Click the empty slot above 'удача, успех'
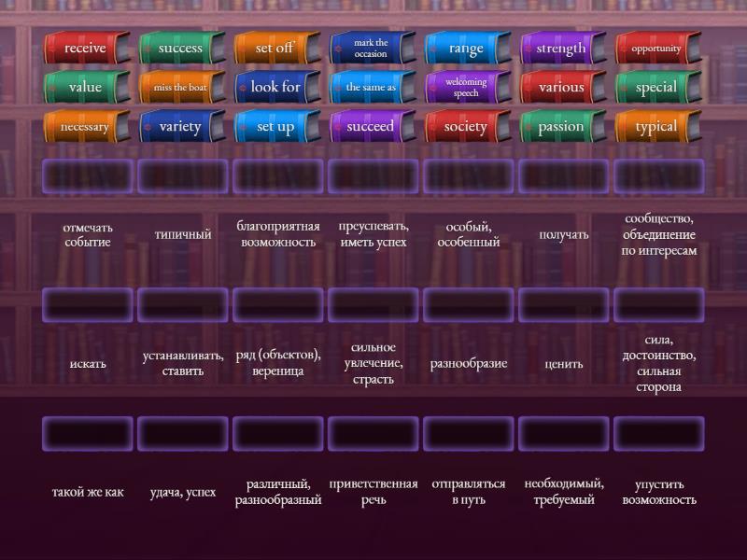Viewport: 747px width, 560px height. point(183,433)
